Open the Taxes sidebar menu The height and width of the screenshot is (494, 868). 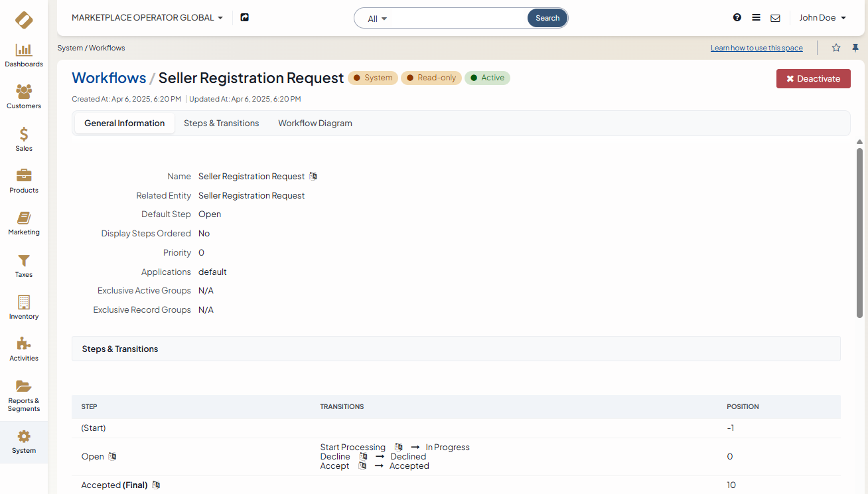pyautogui.click(x=24, y=266)
